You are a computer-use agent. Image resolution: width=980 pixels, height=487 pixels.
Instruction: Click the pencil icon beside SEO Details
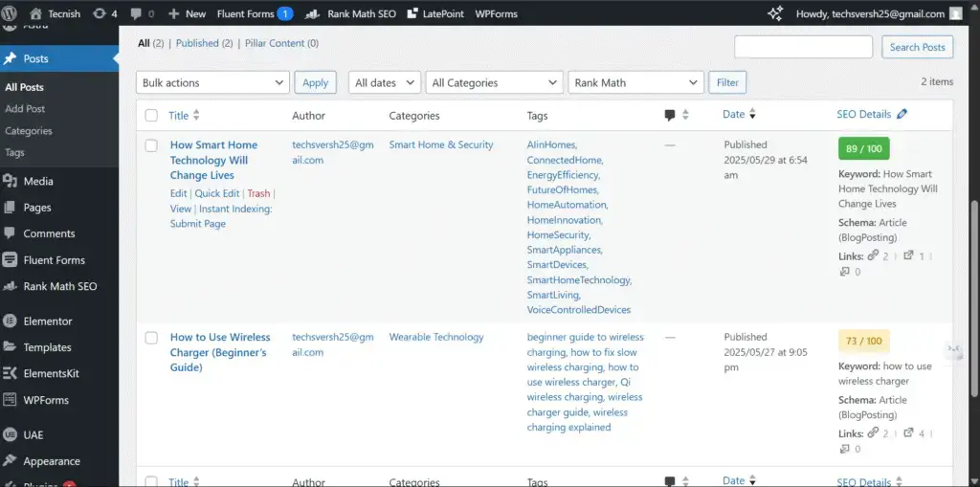click(x=902, y=115)
